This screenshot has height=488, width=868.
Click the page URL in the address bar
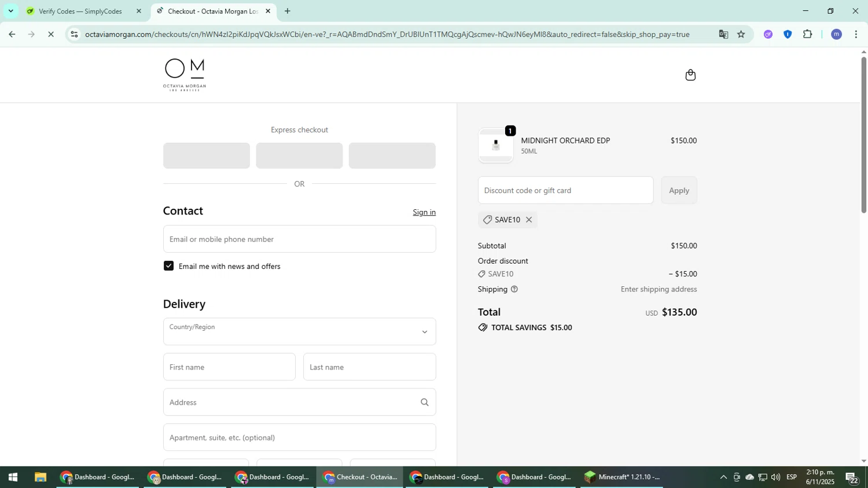click(387, 34)
